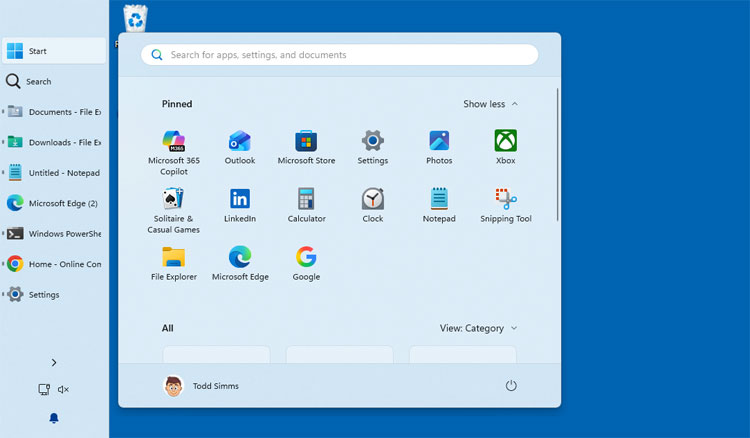The width and height of the screenshot is (750, 438).
Task: Switch to Untitled - Notepad window
Action: [x=54, y=173]
